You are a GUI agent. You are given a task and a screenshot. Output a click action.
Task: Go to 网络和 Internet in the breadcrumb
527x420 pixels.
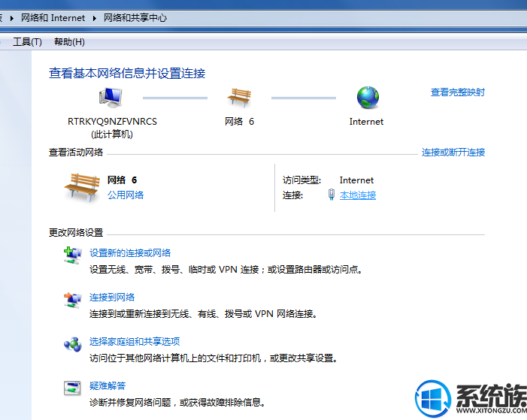pos(53,18)
